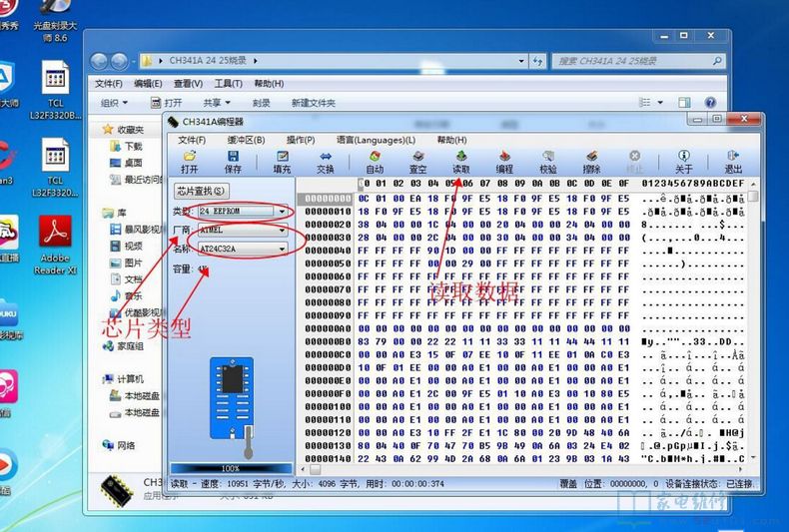Open Adobe Reader XI desktop icon
This screenshot has width=789, height=532.
point(55,245)
